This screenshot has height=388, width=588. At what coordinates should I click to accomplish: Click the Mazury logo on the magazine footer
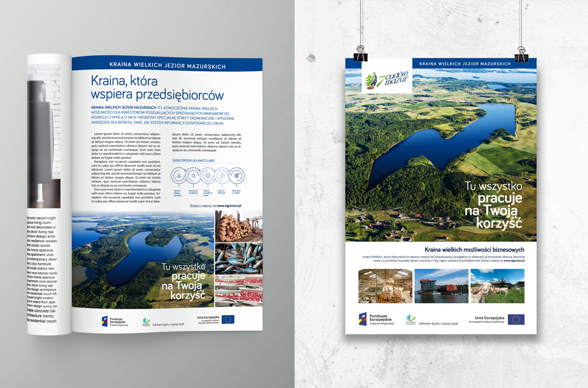click(x=146, y=322)
